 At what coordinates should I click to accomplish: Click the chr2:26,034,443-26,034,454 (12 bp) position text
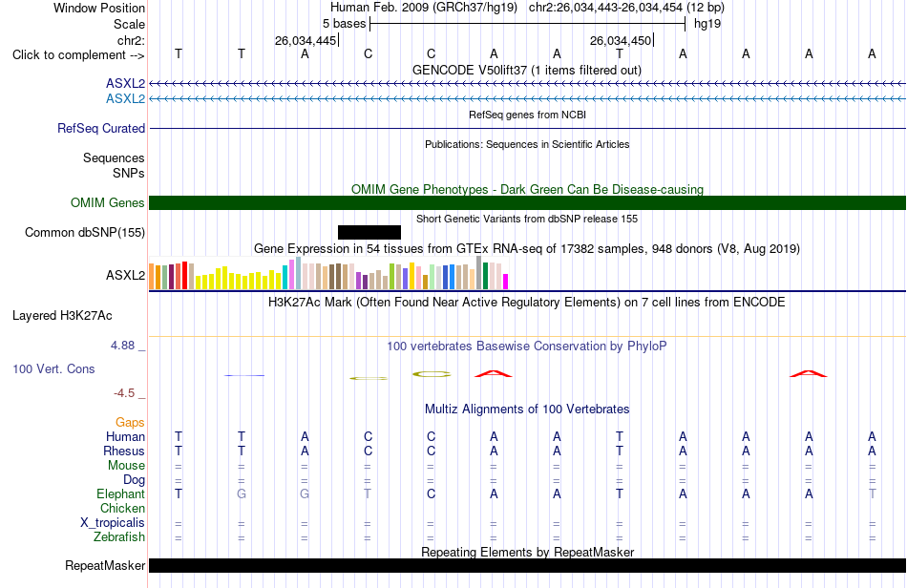[x=626, y=8]
